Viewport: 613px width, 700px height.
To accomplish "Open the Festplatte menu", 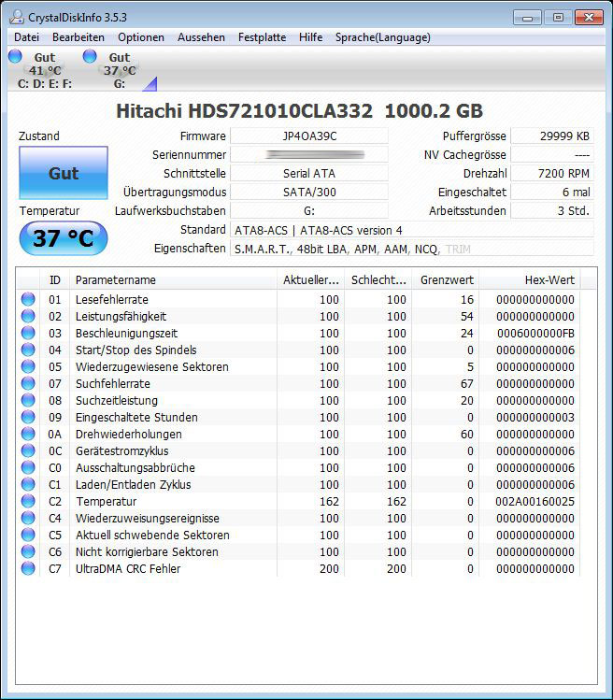I will 262,37.
